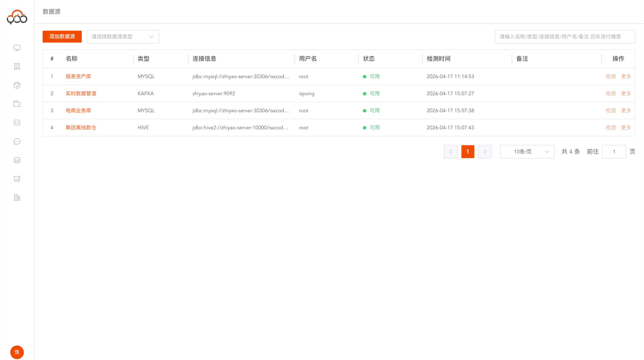Click 检测 for the 实时数据管道 row
Screen dimensions: 644x360
(x=610, y=94)
